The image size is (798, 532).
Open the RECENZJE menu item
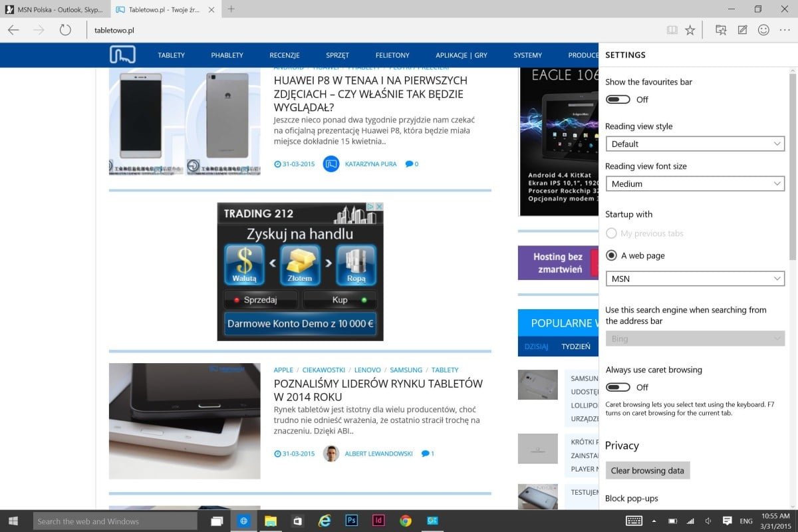click(x=285, y=55)
